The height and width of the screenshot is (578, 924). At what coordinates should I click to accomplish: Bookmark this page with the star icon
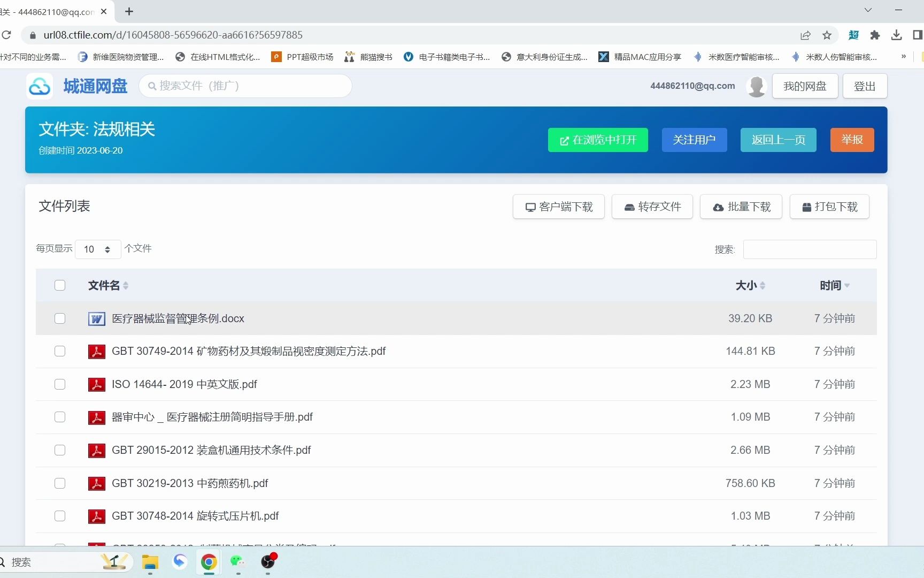point(827,35)
